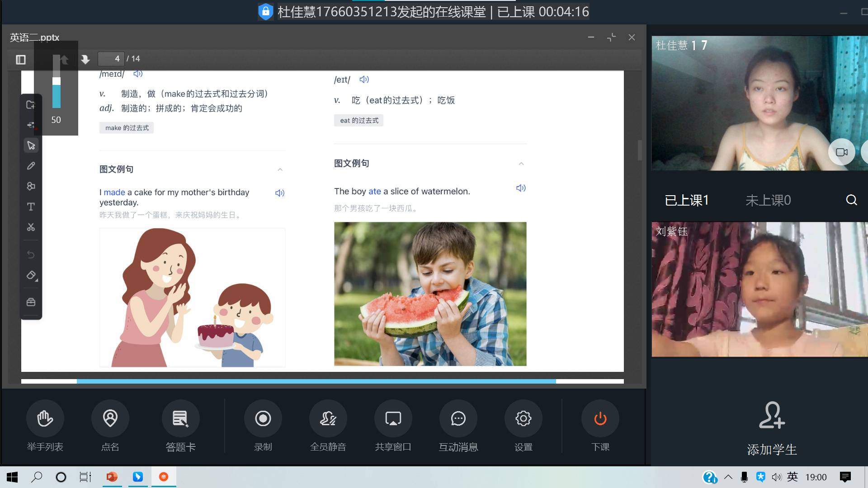Image resolution: width=868 pixels, height=488 pixels.
Task: Click the mother and boy cake illustration
Action: 192,297
